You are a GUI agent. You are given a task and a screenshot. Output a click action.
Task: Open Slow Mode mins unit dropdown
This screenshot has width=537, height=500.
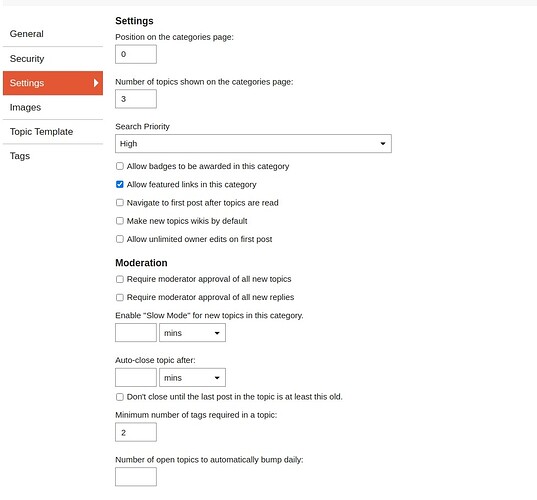192,333
